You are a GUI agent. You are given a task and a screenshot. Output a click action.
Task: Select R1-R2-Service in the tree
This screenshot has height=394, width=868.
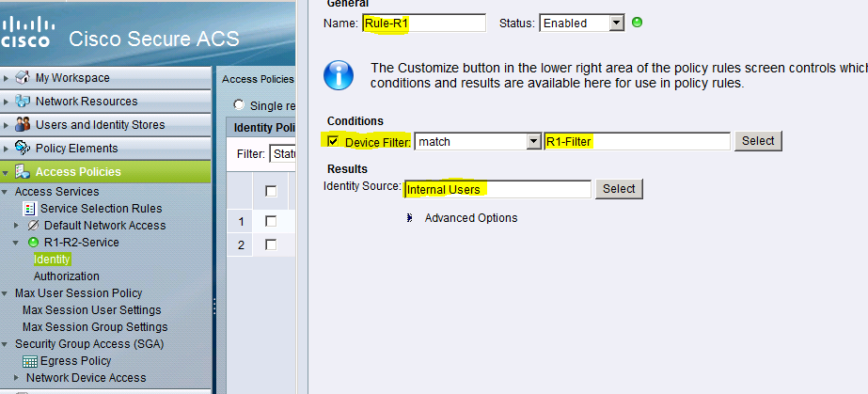pyautogui.click(x=82, y=243)
